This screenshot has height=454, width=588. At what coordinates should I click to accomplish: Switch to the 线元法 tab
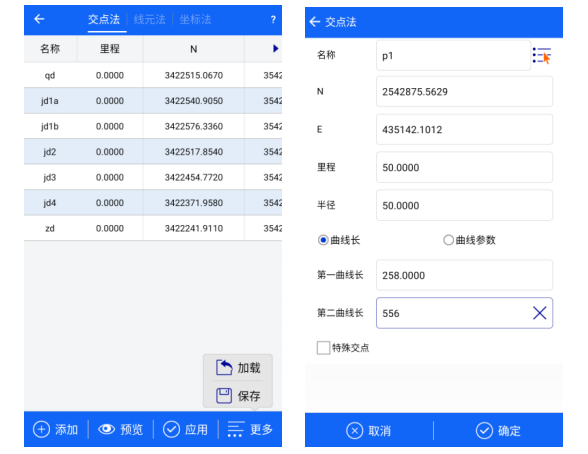coord(150,19)
